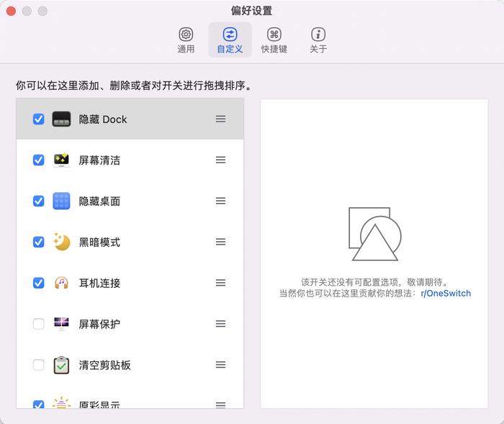Uncheck the 屏幕清洁 checkbox
Screen dimensions: 504x424
coord(39,160)
